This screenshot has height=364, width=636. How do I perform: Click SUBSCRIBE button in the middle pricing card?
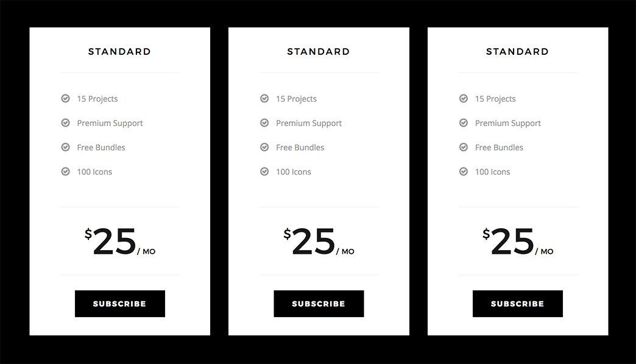point(319,304)
